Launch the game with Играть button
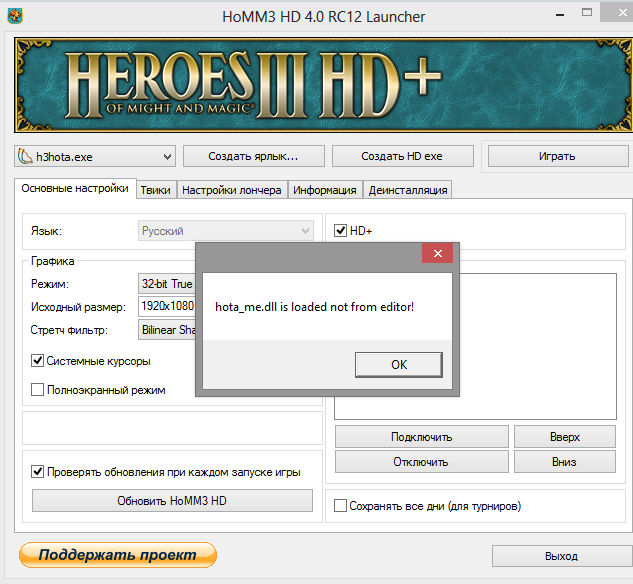Viewport: 633px width, 584px height. point(558,156)
